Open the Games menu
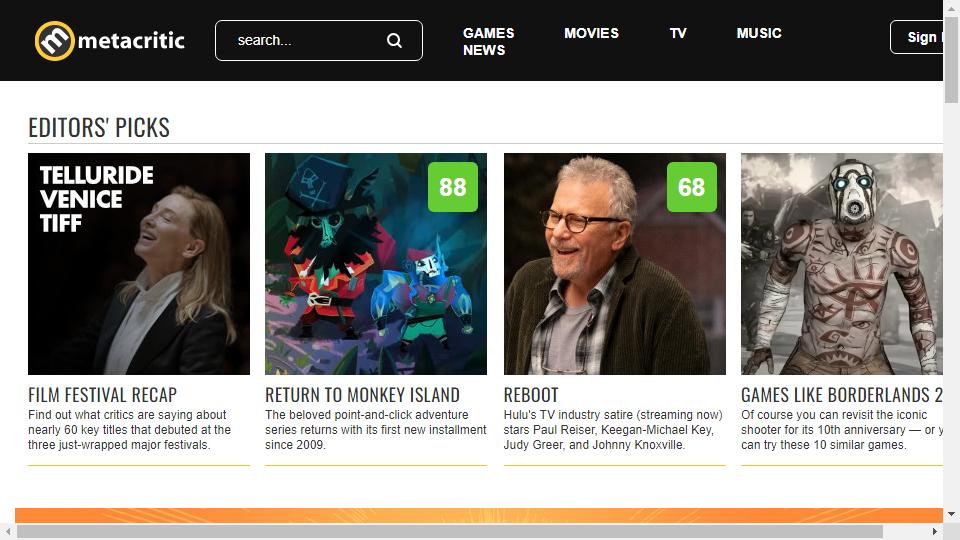Viewport: 960px width, 540px height. coord(488,33)
